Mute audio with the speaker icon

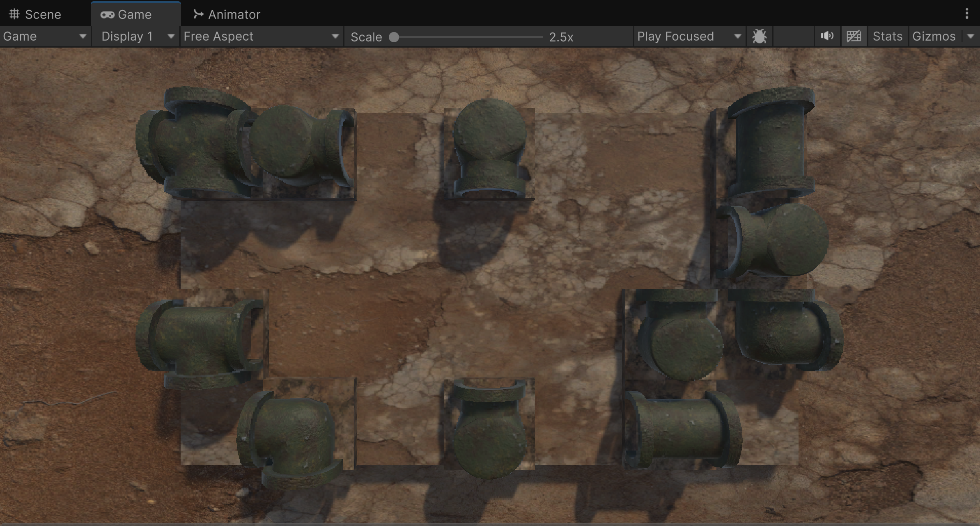(827, 37)
